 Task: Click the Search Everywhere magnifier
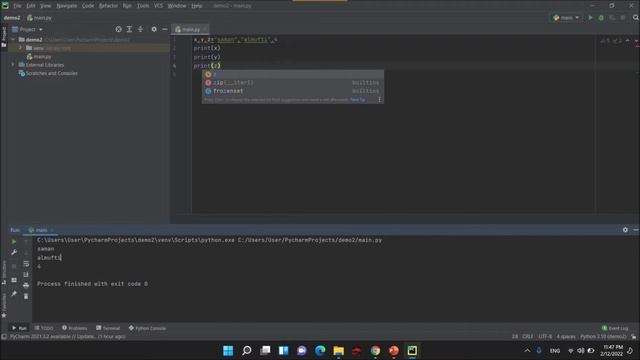click(636, 18)
